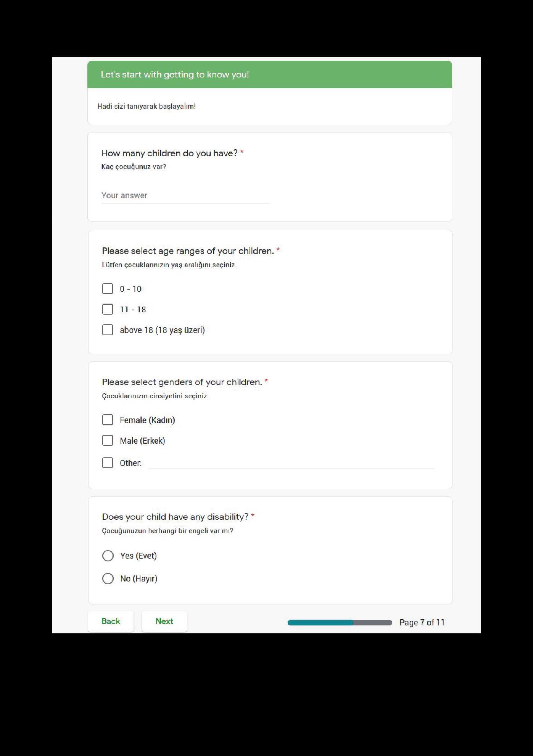The height and width of the screenshot is (756, 533).
Task: Click the 'Your answer' children count field
Action: click(185, 195)
